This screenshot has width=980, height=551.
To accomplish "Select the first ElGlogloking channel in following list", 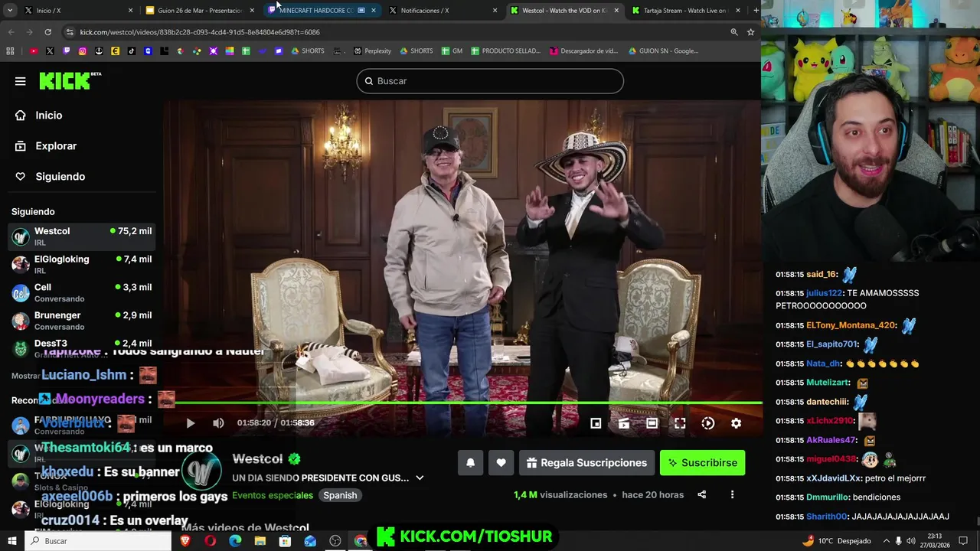I will coord(81,265).
